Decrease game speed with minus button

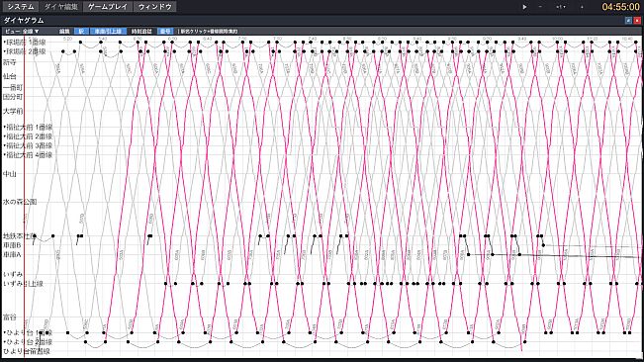[x=540, y=7]
